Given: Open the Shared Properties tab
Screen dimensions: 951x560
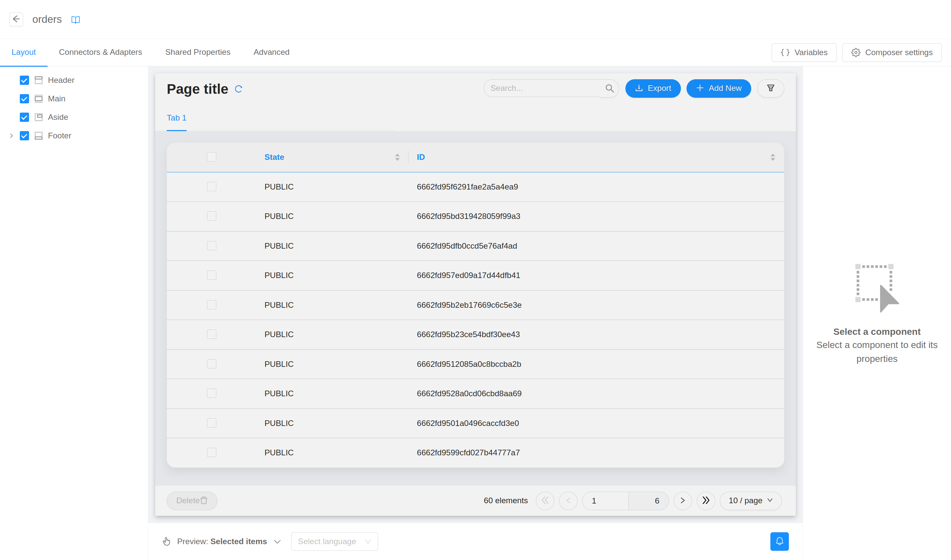Looking at the screenshot, I should [x=198, y=52].
